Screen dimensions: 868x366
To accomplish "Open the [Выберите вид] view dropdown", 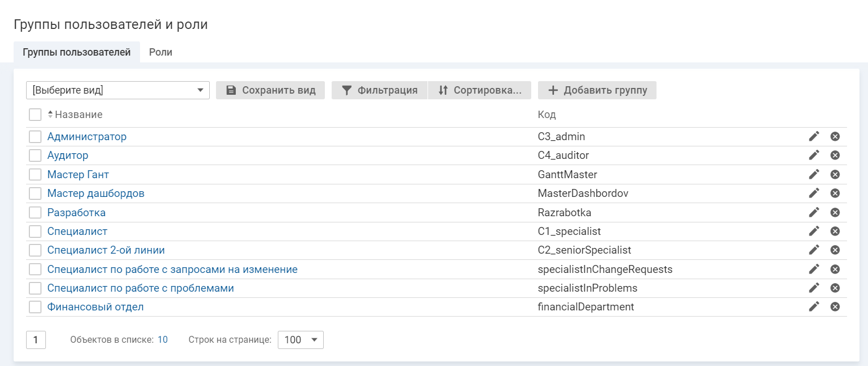I will tap(118, 90).
